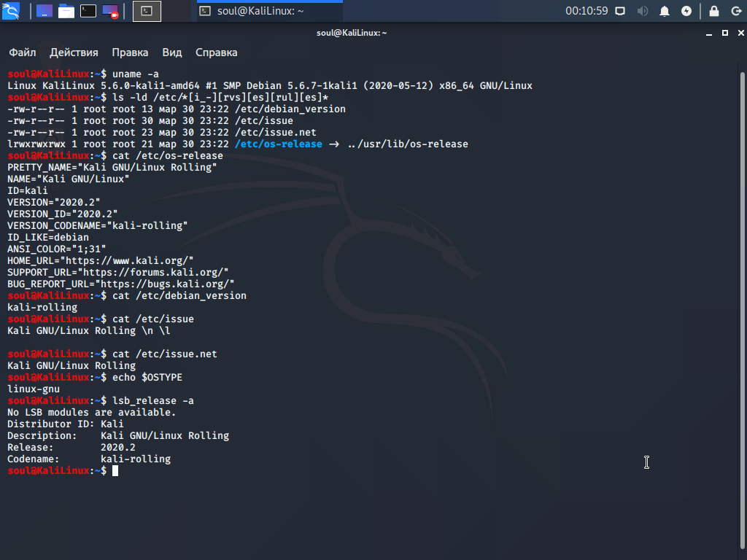Click the 'uname -a' command text
The image size is (747, 560).
[136, 74]
